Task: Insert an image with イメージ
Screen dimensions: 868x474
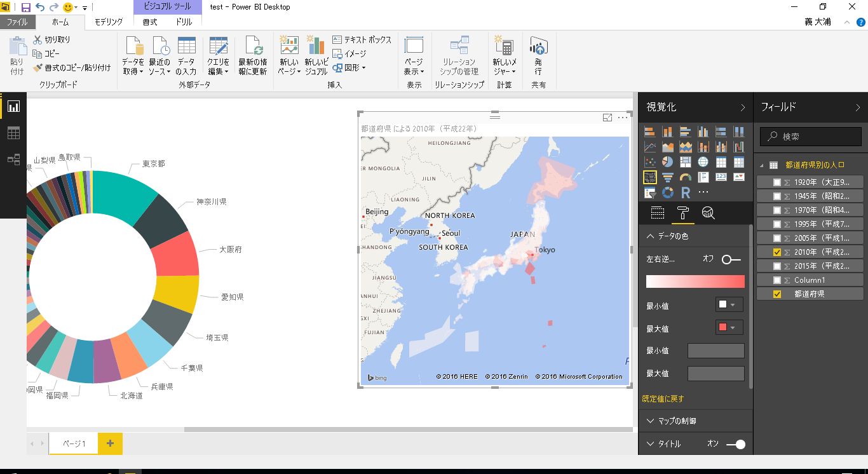Action: 349,53
